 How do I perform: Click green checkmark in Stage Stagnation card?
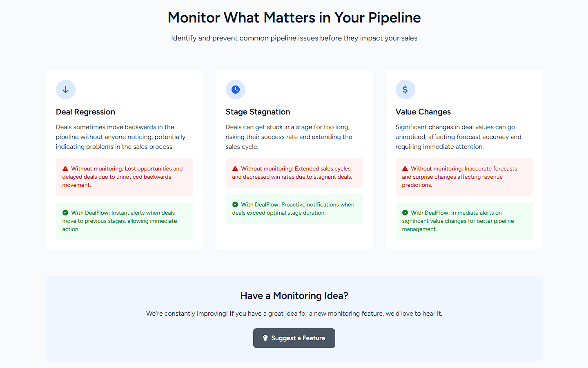point(235,204)
